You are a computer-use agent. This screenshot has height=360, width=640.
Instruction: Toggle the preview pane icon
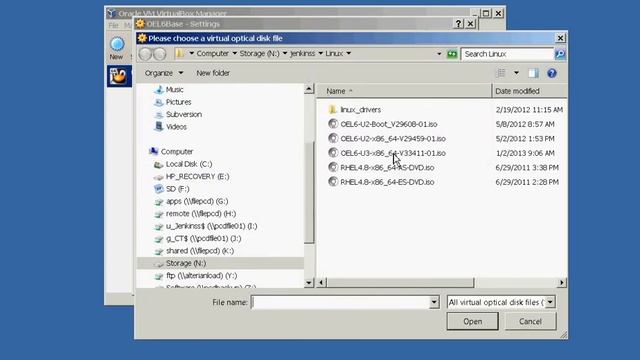click(533, 73)
